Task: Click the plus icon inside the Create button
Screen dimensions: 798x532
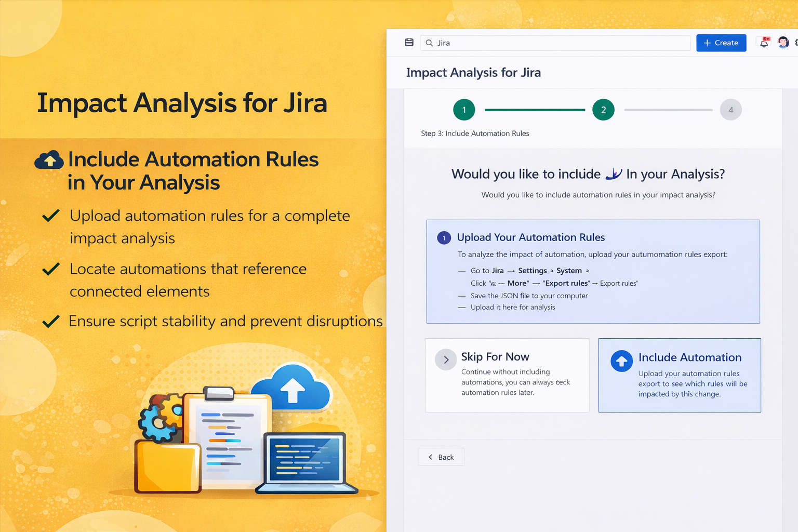Action: point(707,43)
